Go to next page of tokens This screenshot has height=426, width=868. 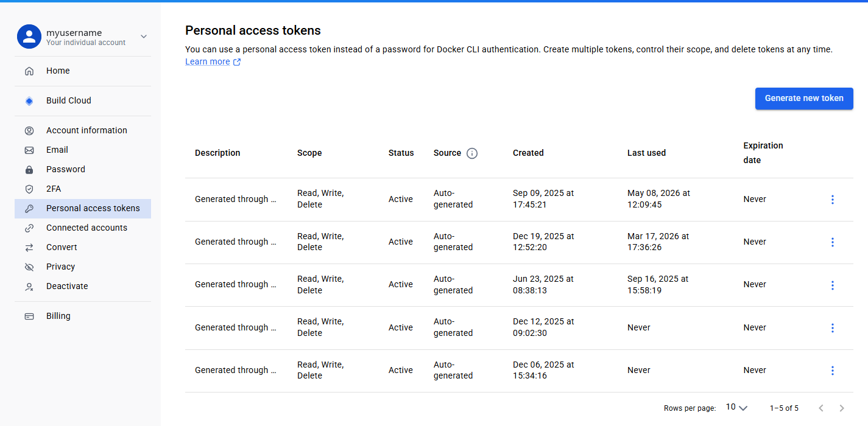coord(842,408)
